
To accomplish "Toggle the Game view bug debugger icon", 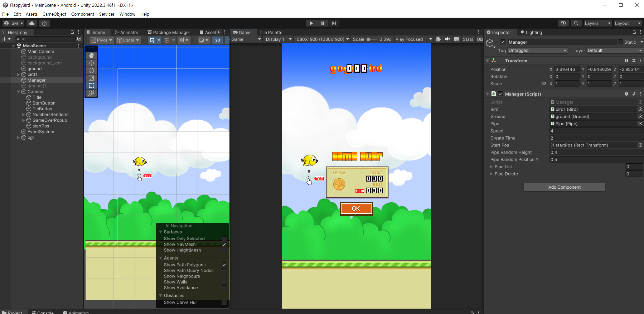I will pyautogui.click(x=438, y=39).
